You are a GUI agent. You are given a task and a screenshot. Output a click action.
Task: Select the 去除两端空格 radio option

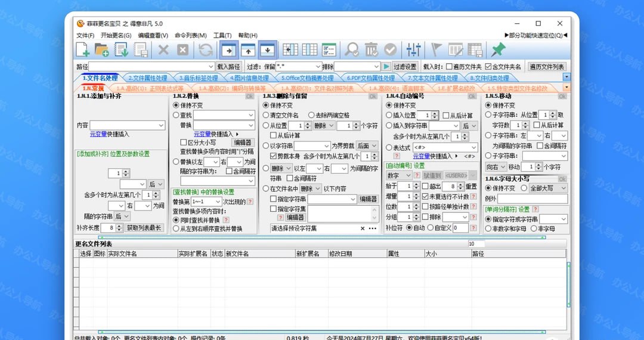pos(311,115)
